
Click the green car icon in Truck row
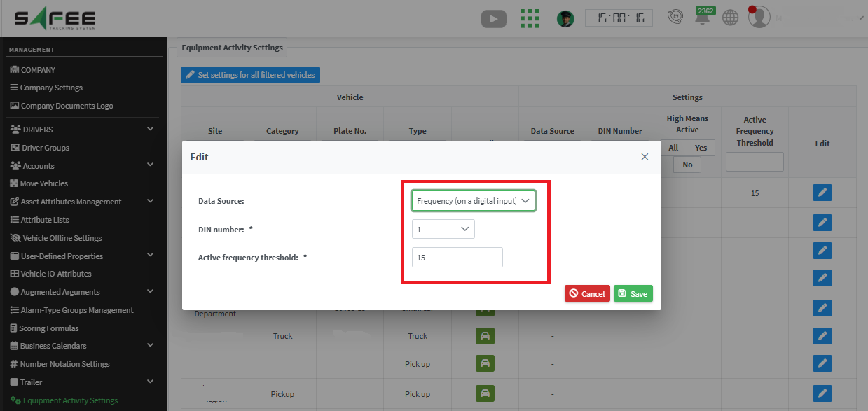(x=483, y=336)
